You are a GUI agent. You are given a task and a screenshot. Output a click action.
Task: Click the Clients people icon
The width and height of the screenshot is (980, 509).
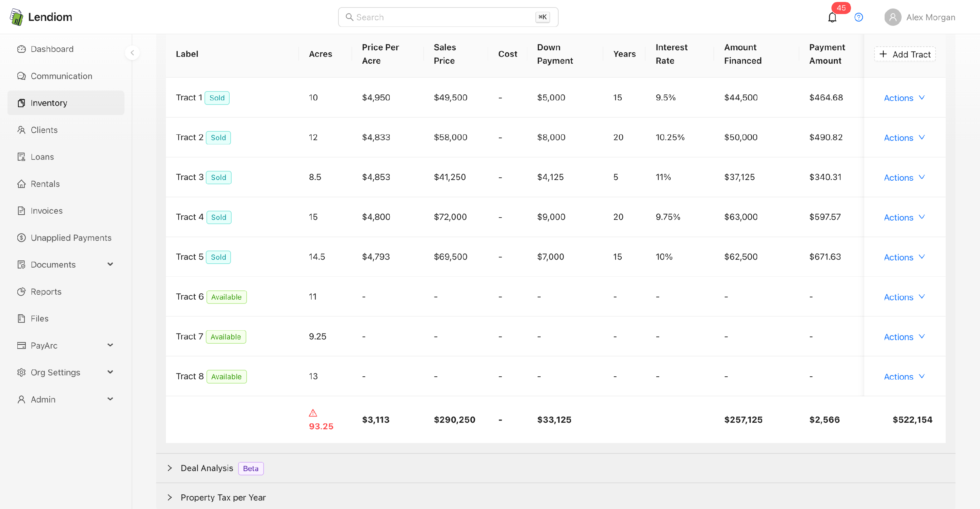(21, 130)
